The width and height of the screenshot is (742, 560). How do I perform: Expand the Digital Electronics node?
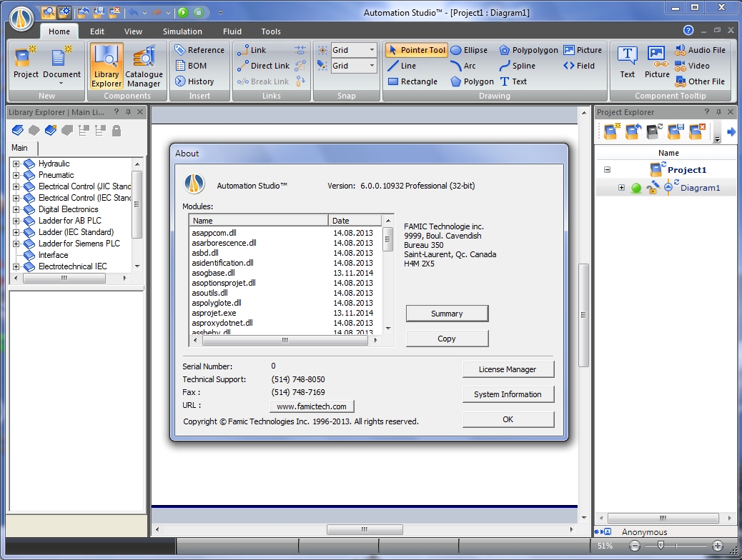pyautogui.click(x=16, y=209)
